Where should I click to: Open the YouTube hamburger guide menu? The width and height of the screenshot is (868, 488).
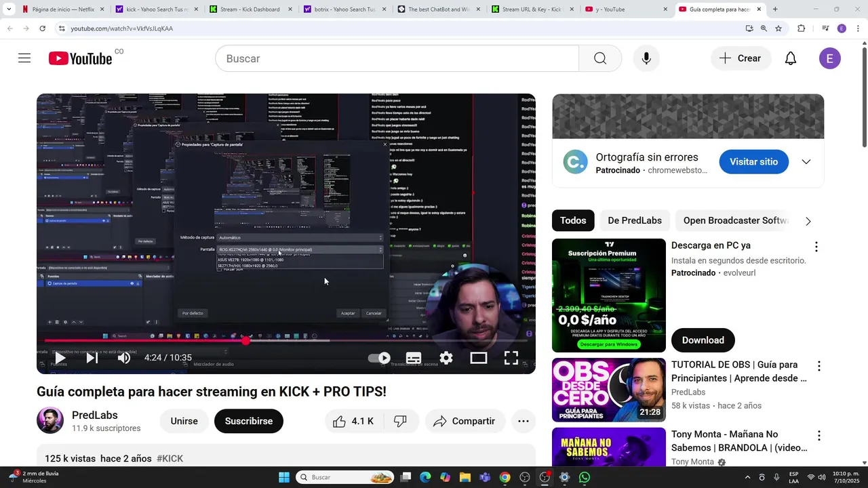tap(24, 58)
